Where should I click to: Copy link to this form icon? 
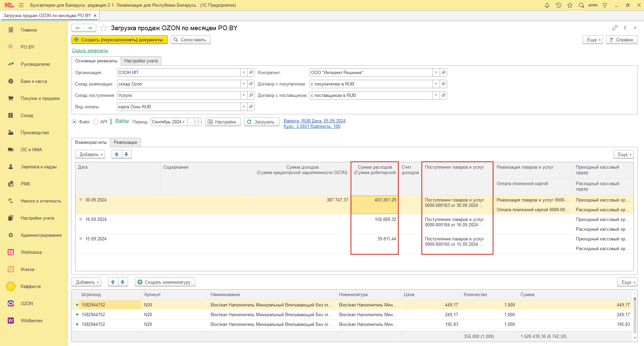coord(615,27)
